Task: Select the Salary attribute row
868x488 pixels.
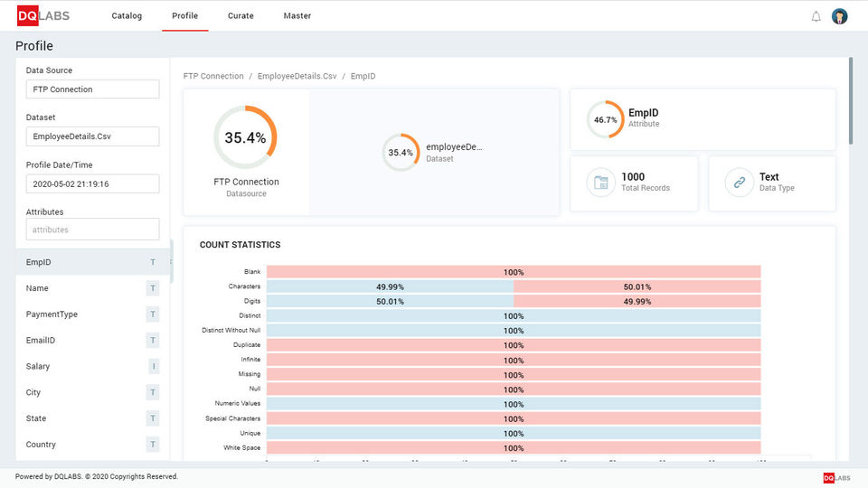Action: tap(92, 366)
